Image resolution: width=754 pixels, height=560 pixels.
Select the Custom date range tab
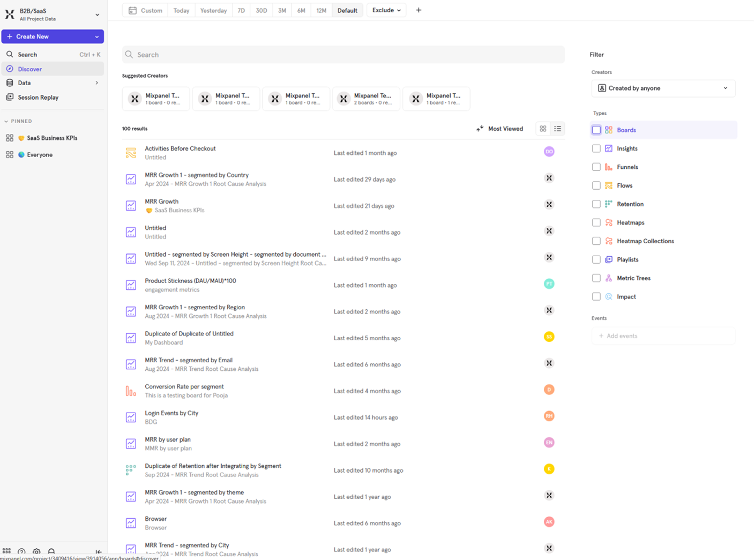(x=146, y=10)
